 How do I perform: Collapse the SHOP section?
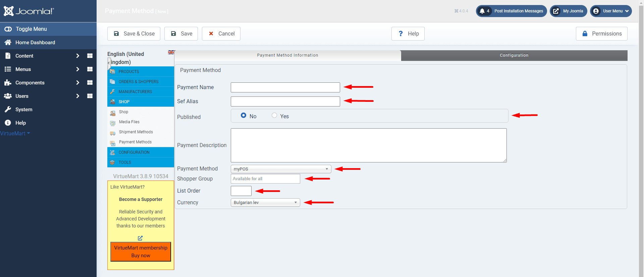pos(141,102)
